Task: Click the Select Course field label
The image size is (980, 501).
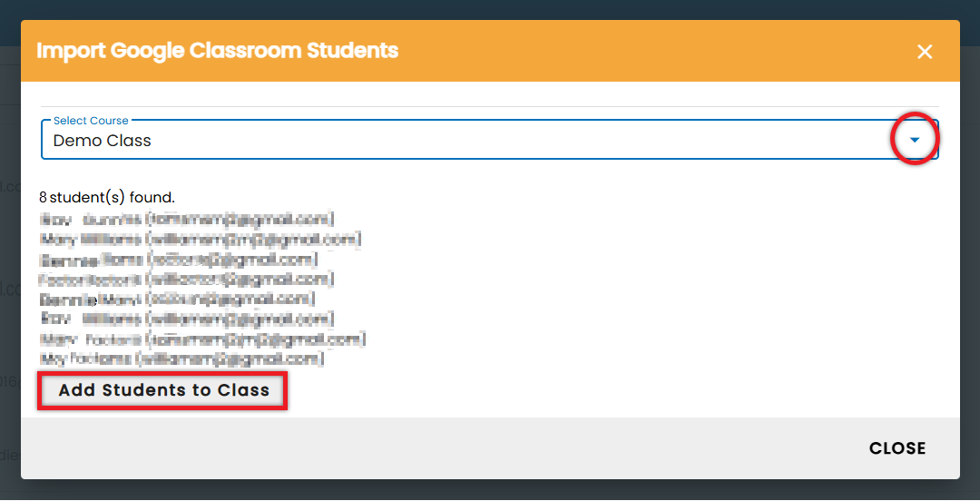Action: pyautogui.click(x=91, y=120)
